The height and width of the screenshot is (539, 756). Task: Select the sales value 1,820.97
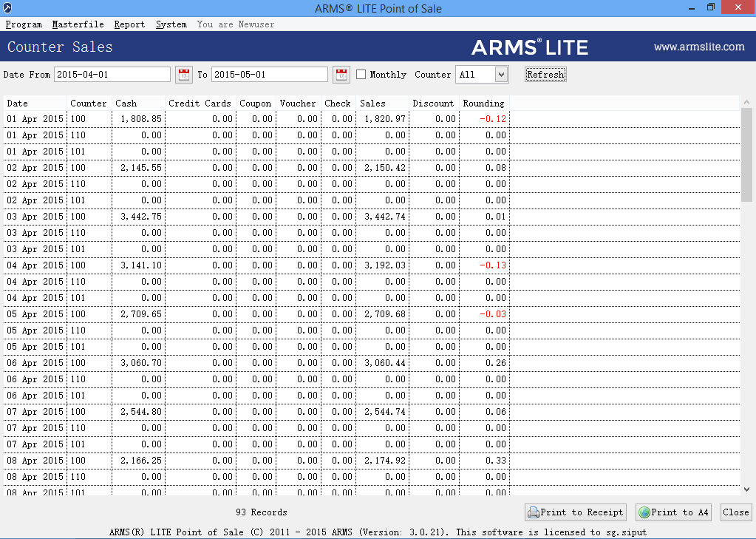(x=385, y=119)
